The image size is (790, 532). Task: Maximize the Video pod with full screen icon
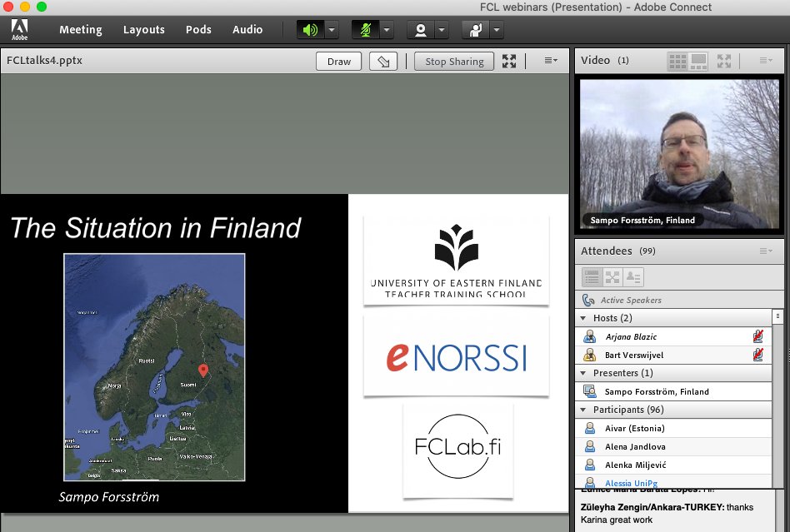click(724, 62)
